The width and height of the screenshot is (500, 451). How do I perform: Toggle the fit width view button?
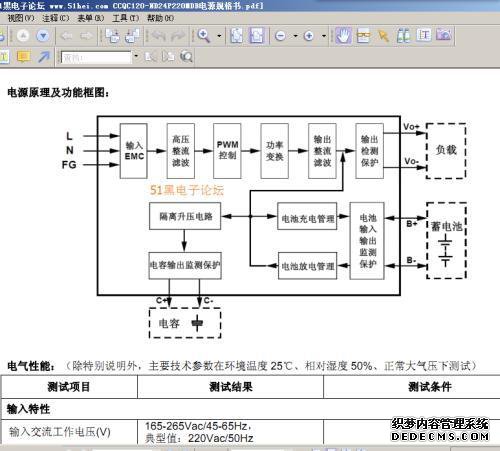[257, 35]
